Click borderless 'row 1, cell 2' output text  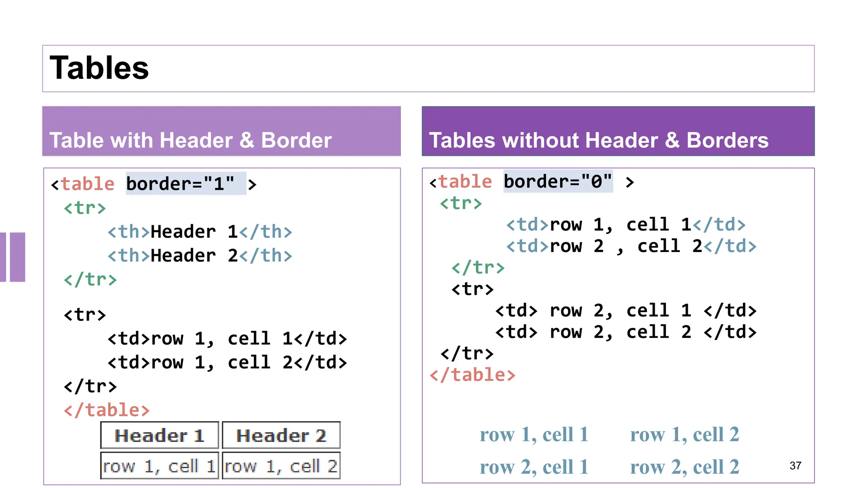684,435
